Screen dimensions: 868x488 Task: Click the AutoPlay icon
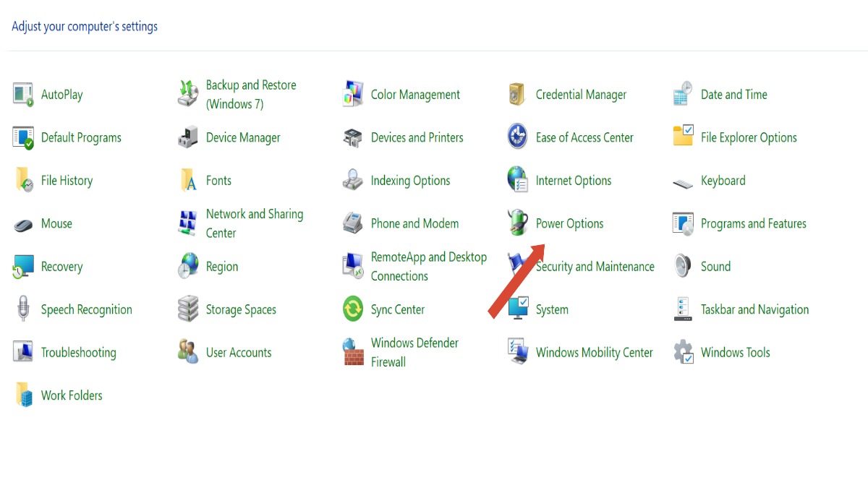[x=23, y=95]
